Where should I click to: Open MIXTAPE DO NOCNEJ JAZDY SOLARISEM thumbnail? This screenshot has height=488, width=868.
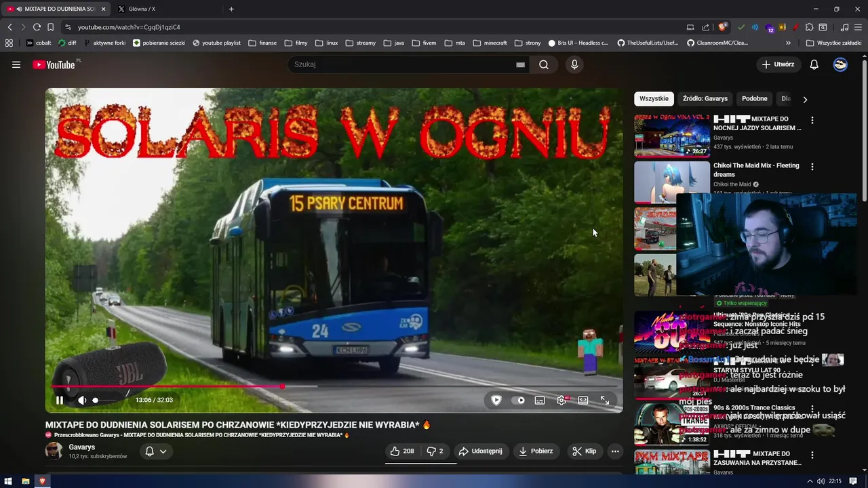[x=672, y=136]
